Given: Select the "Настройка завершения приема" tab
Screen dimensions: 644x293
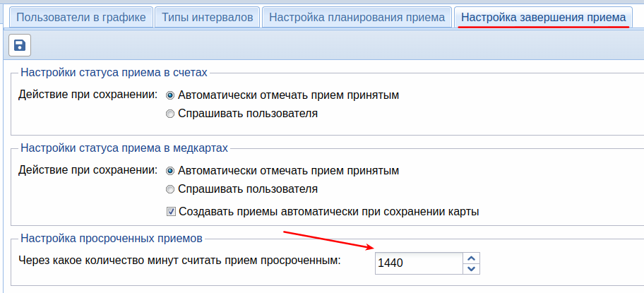Looking at the screenshot, I should point(543,16).
